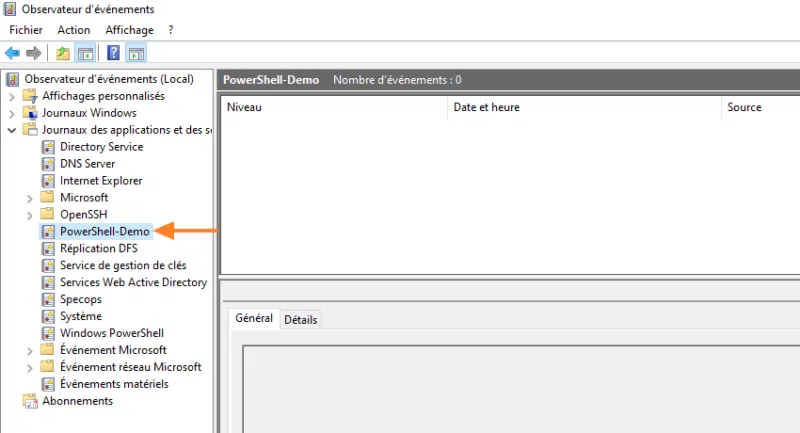Select the Internet Explorer log

101,181
